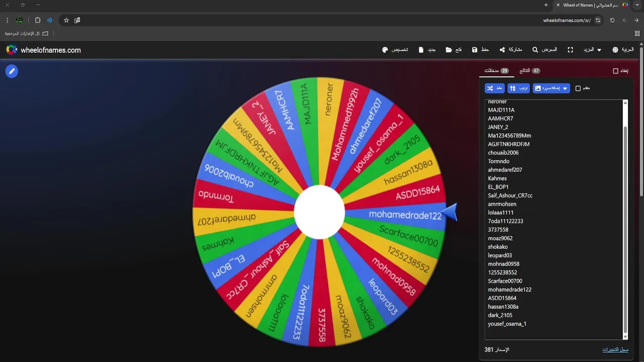This screenshot has width=644, height=362.
Task: Open the tab grid icon on bookmarks bar
Action: tap(637, 33)
